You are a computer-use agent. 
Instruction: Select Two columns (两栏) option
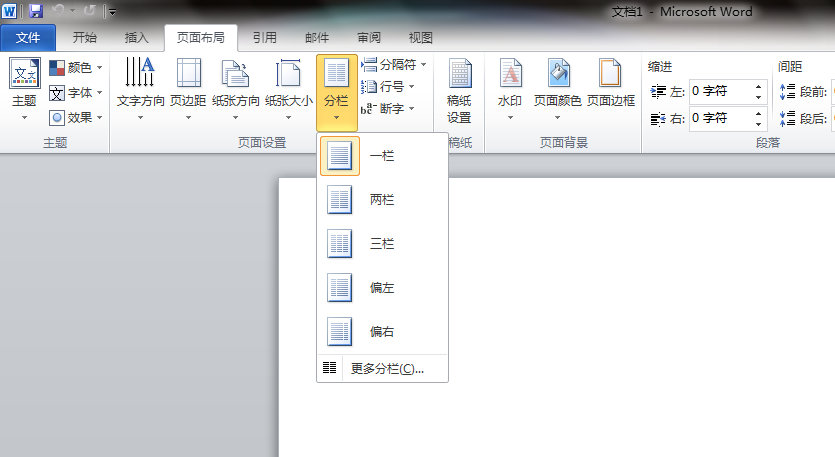382,200
